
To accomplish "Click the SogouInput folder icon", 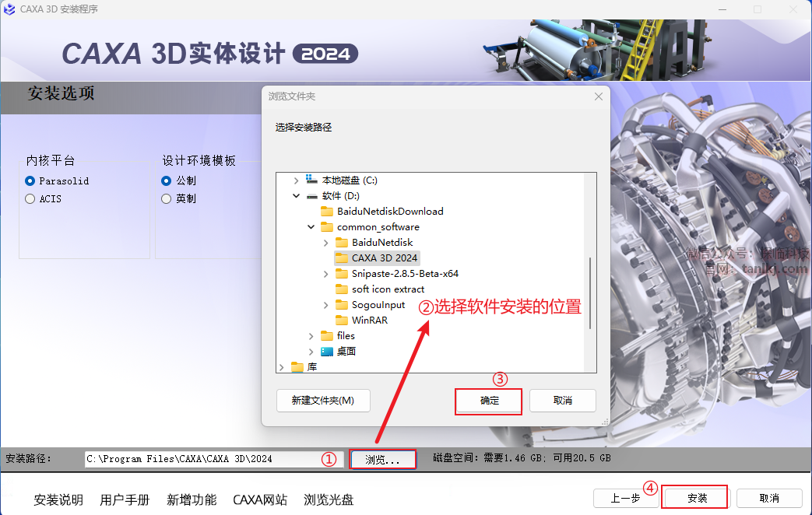I will point(342,304).
